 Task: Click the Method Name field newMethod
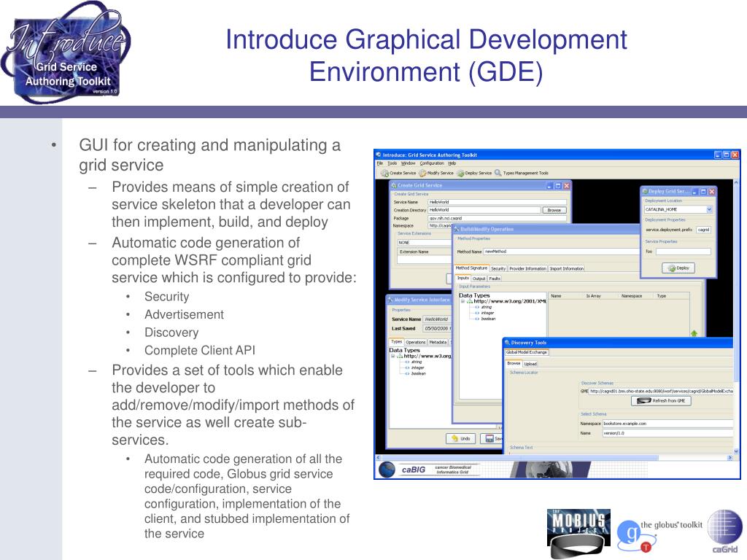click(561, 252)
